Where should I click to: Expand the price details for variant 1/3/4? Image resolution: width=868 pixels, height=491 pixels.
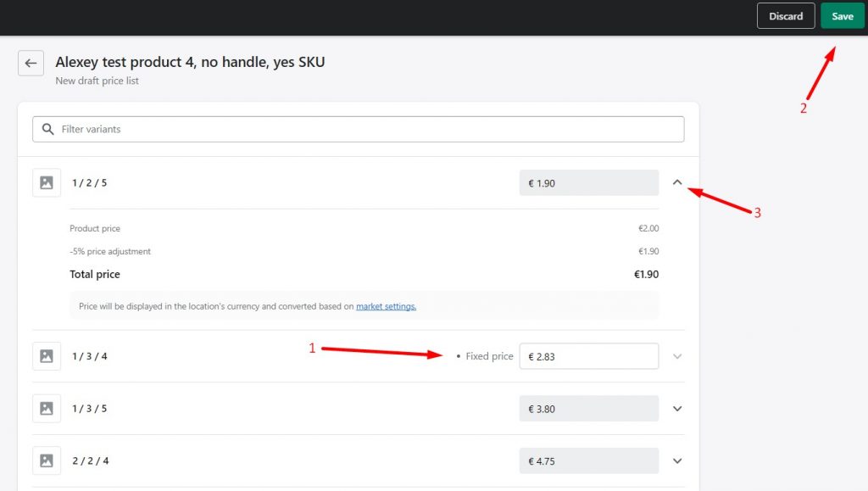[677, 356]
